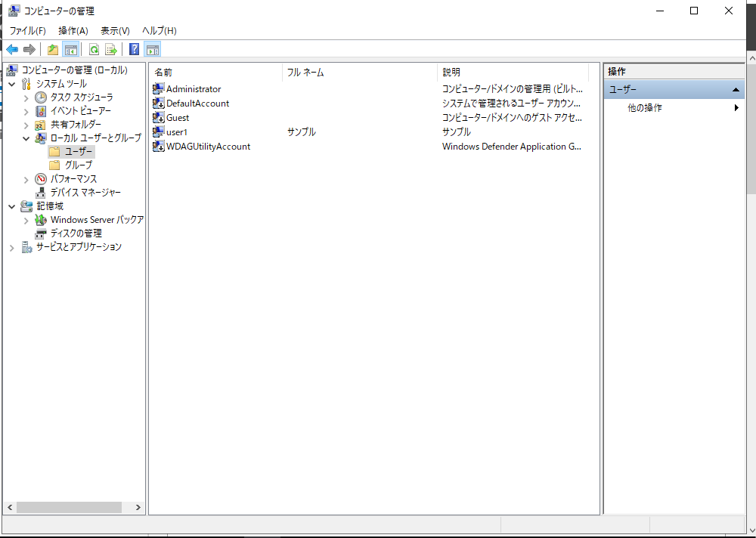The image size is (756, 538).
Task: Select the ユーザー tree item
Action: click(71, 152)
